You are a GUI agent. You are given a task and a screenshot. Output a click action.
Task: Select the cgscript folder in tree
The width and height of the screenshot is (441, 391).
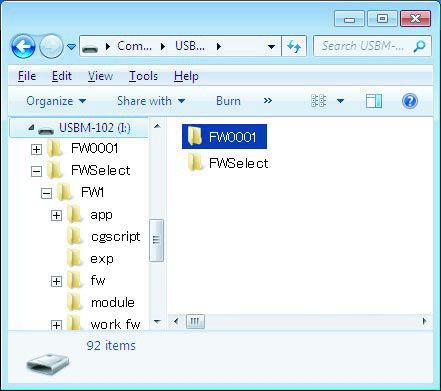pyautogui.click(x=116, y=237)
